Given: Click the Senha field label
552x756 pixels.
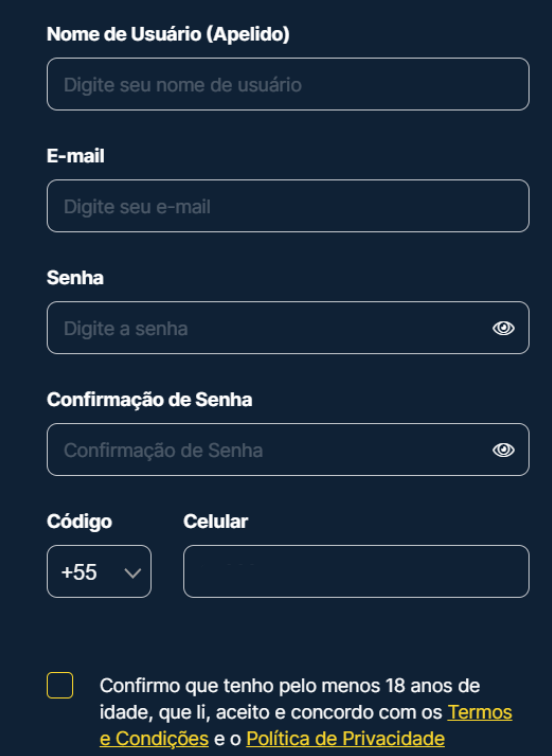Looking at the screenshot, I should point(75,278).
